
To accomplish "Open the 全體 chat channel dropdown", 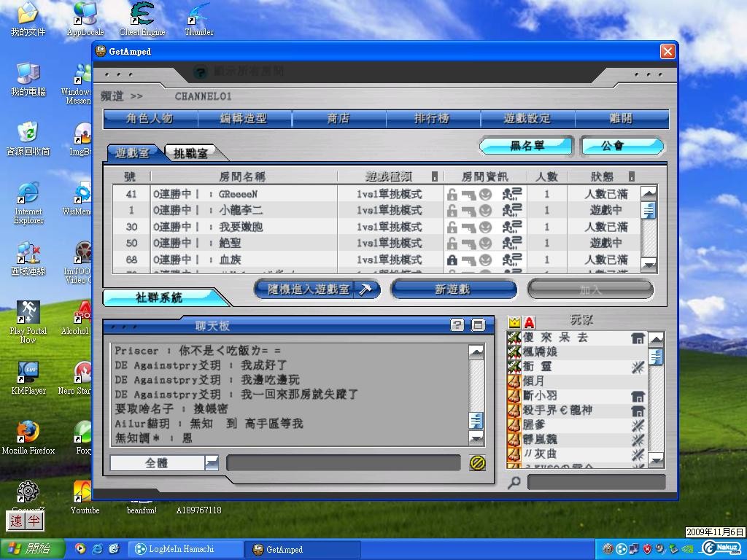I will click(x=212, y=463).
